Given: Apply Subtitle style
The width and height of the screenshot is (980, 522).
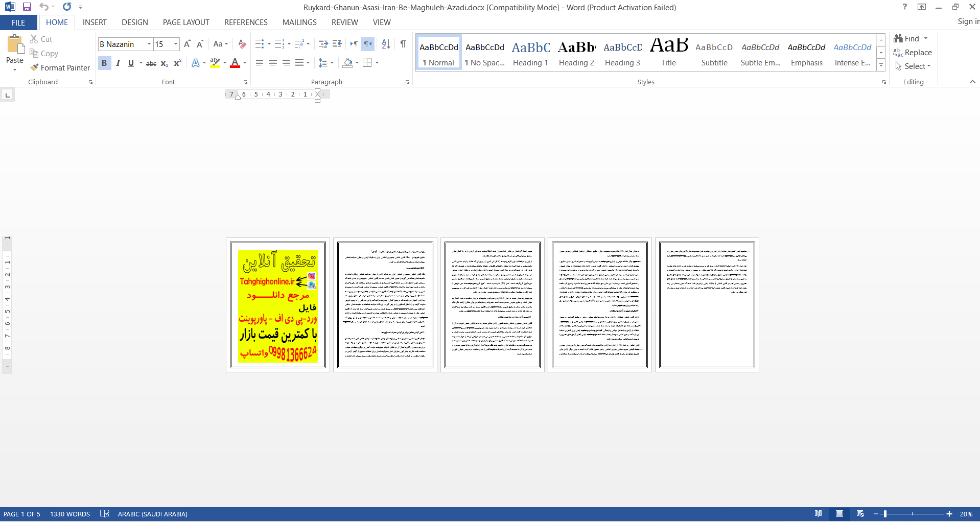Looking at the screenshot, I should point(714,53).
